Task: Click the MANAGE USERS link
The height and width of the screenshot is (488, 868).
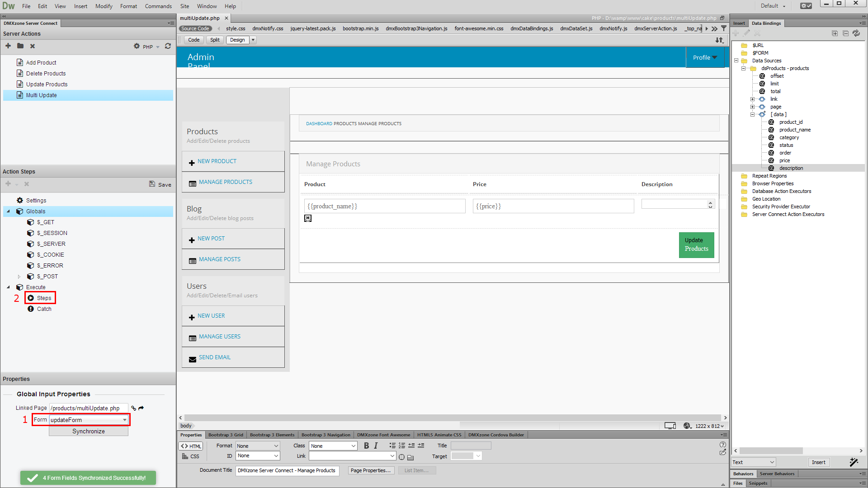Action: 220,337
